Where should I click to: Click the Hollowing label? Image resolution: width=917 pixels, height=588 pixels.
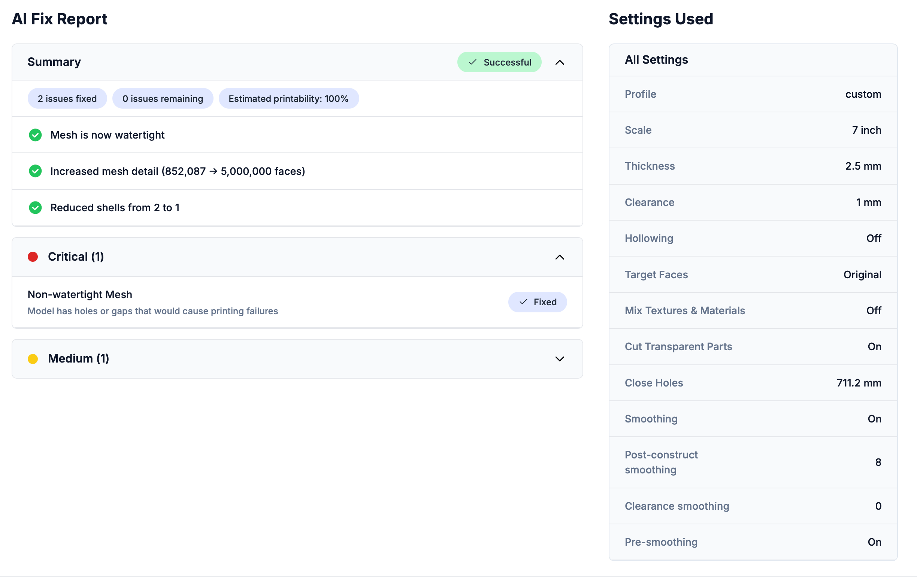click(649, 238)
